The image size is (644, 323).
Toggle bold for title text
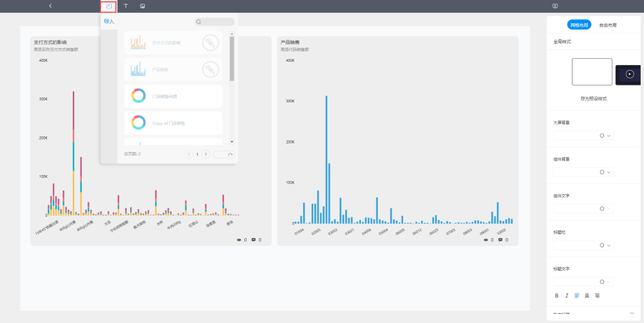[557, 295]
